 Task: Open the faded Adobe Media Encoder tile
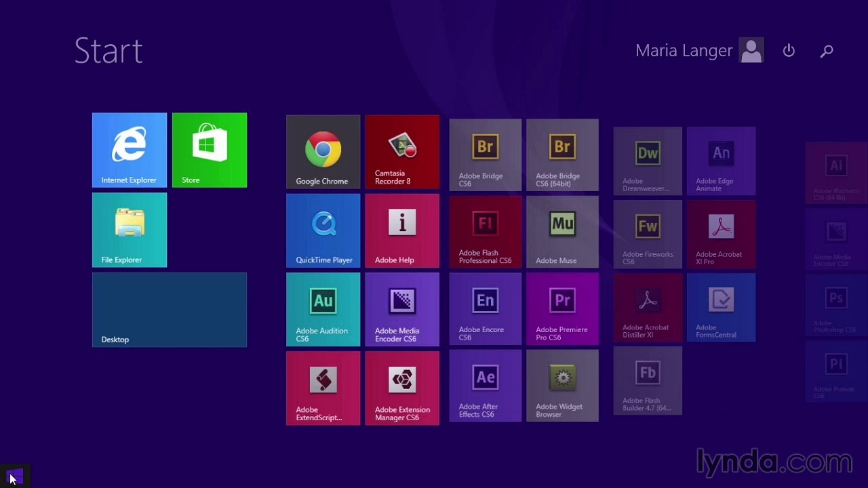pyautogui.click(x=837, y=239)
